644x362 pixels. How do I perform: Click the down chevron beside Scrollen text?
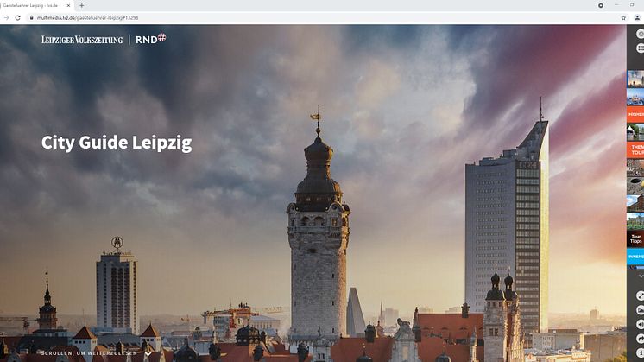(148, 353)
